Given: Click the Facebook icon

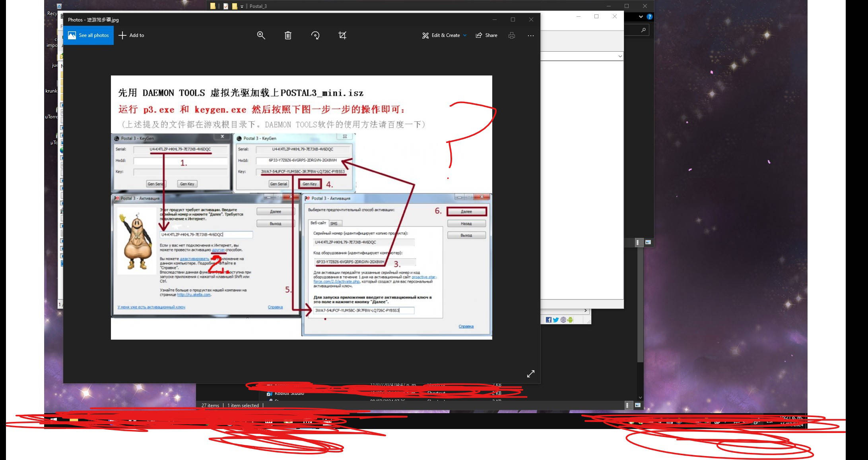Looking at the screenshot, I should click(x=549, y=320).
